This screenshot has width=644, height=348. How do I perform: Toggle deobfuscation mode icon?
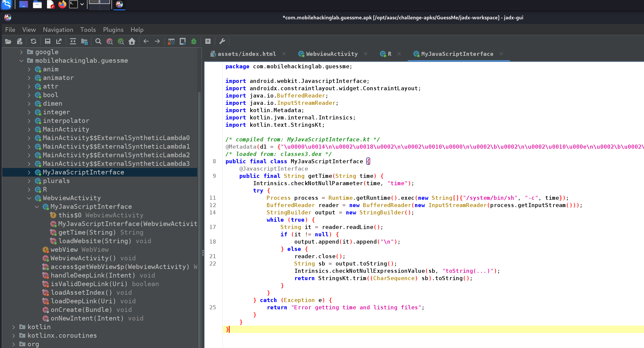(171, 41)
